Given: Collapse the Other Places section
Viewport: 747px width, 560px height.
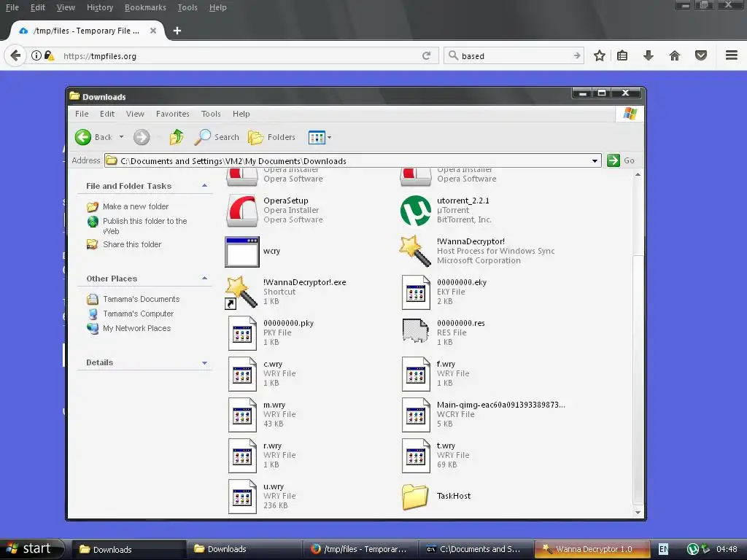Looking at the screenshot, I should point(204,278).
